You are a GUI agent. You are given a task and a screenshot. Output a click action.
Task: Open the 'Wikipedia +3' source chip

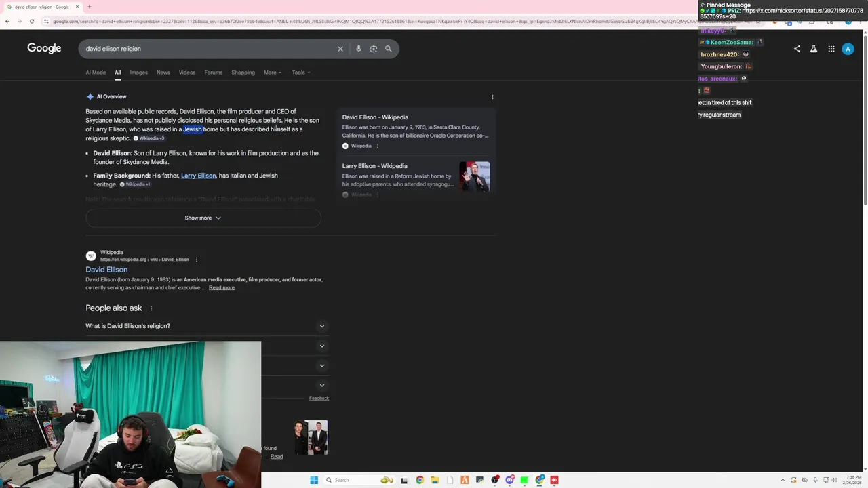[x=149, y=138]
